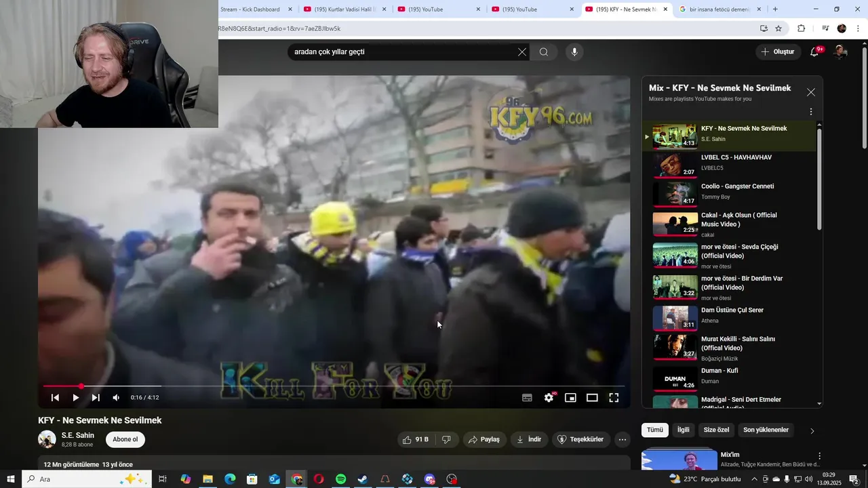Select the İlgili filter chip
The image size is (868, 488).
684,430
